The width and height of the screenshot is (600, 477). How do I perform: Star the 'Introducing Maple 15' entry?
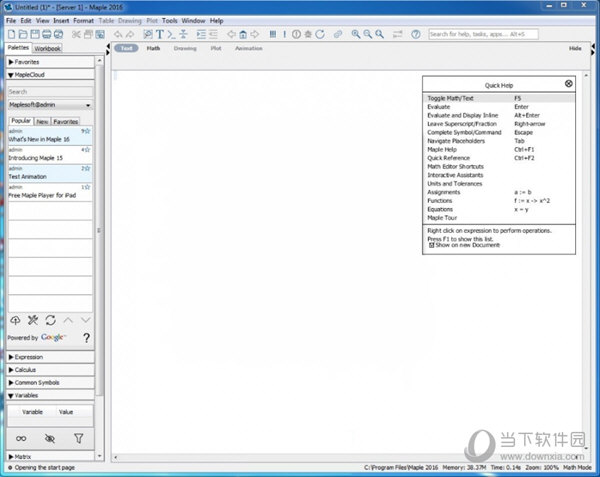pyautogui.click(x=87, y=150)
